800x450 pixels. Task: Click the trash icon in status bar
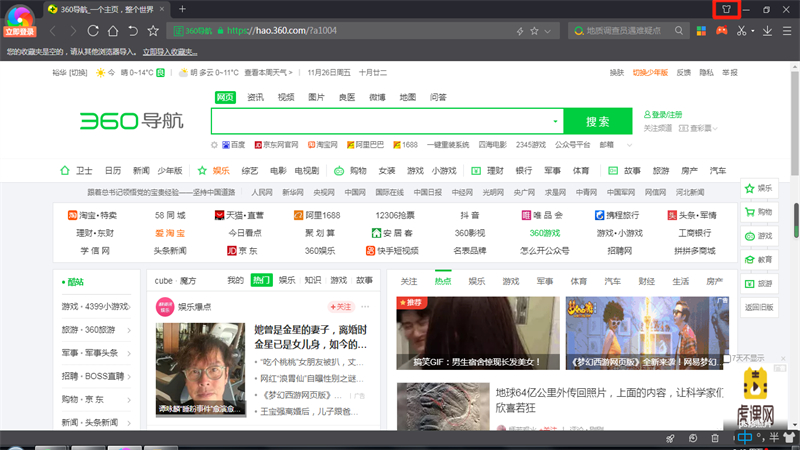(715, 438)
